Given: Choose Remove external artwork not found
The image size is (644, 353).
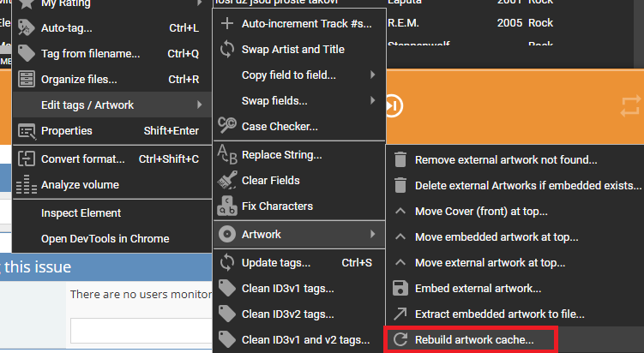Looking at the screenshot, I should coord(505,159).
